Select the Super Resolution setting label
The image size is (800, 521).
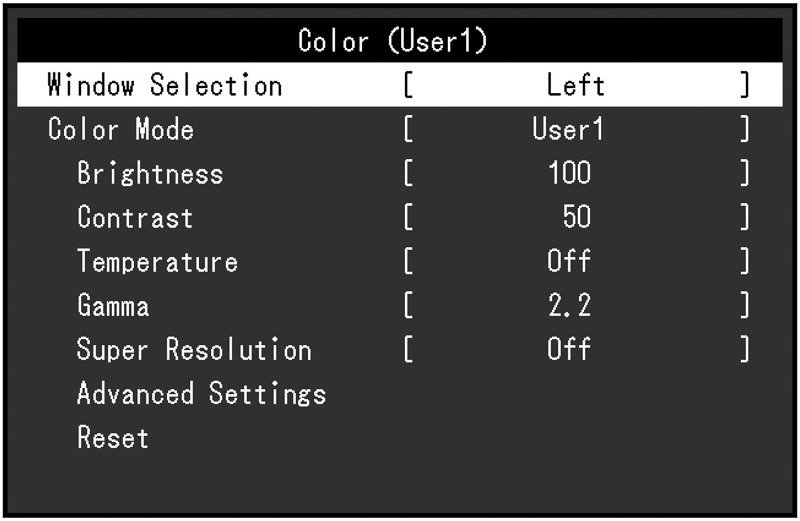[194, 350]
